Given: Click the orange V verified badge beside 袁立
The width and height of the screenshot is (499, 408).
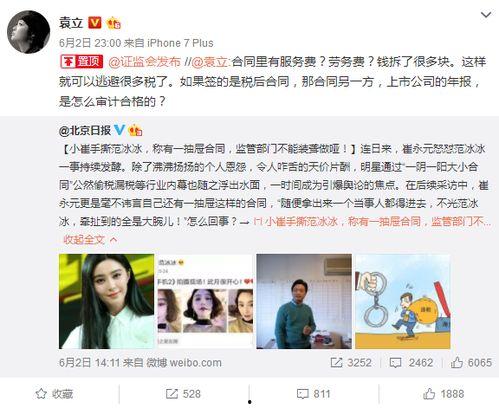Looking at the screenshot, I should pyautogui.click(x=95, y=23).
